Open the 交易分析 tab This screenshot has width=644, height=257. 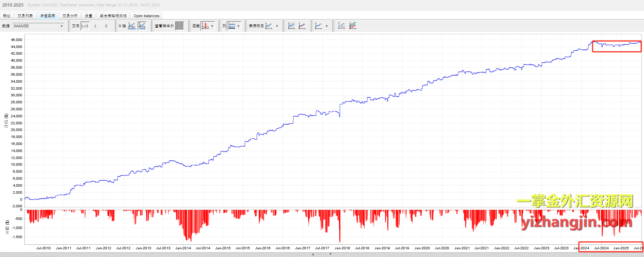70,16
